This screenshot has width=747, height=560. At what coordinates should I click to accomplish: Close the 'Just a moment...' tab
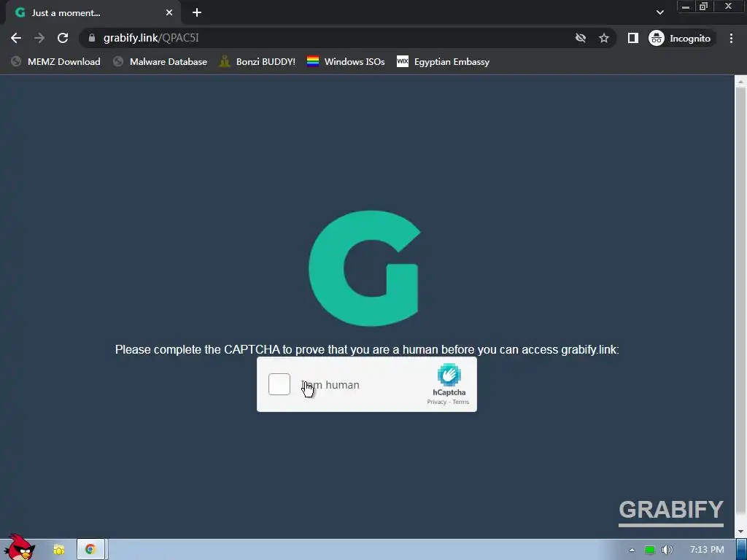point(169,13)
